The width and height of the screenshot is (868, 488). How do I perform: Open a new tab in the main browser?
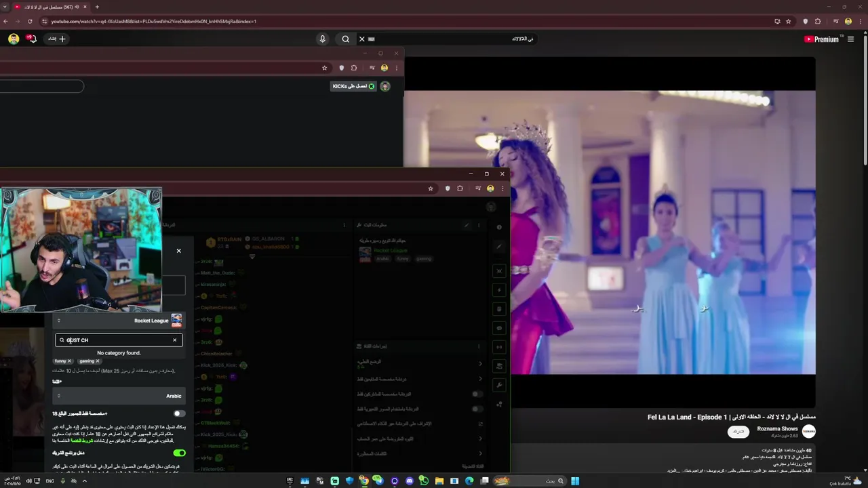click(97, 7)
